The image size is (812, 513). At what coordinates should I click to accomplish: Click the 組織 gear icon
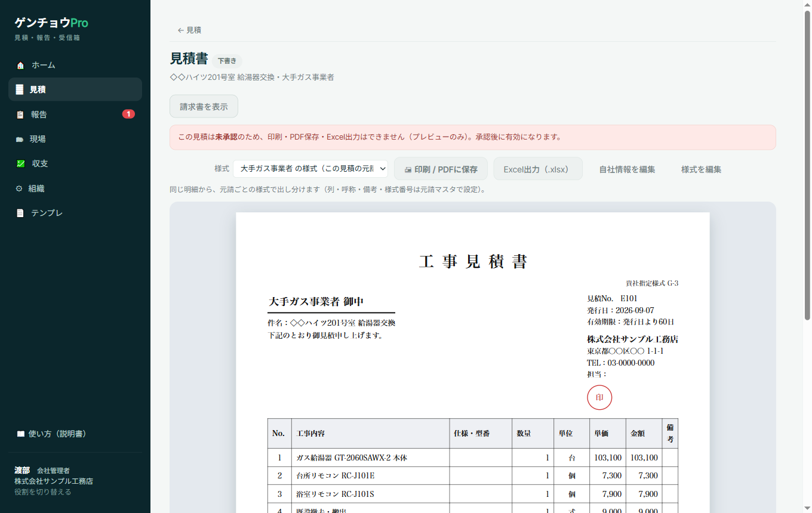click(19, 188)
